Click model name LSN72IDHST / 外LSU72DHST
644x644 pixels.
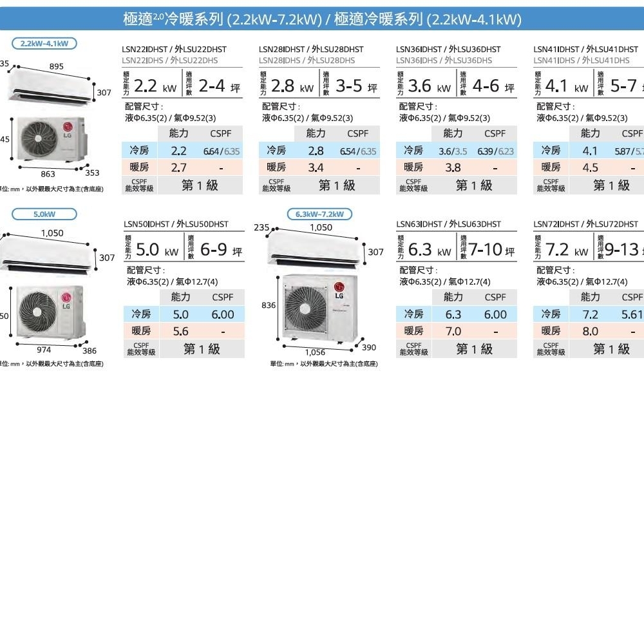click(x=585, y=224)
